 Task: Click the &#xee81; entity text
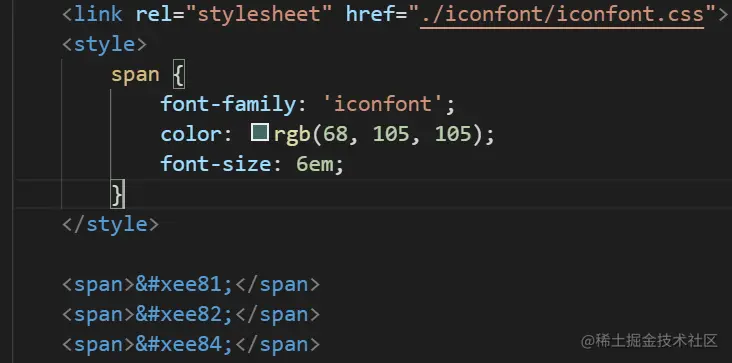(184, 285)
